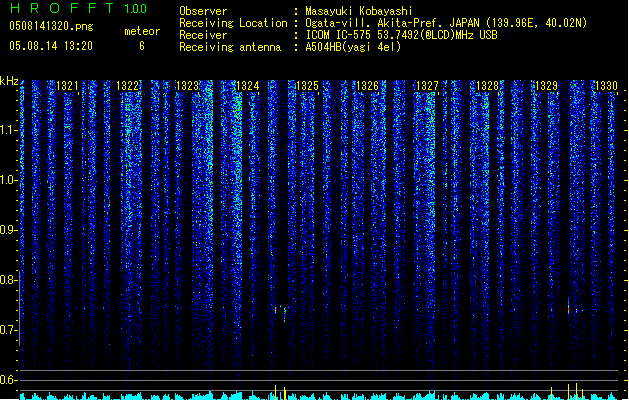
Task: Click the meteor echo just before 1325
Action: [284, 313]
